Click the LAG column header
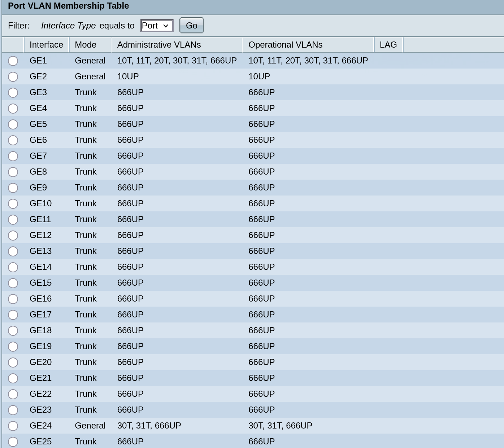This screenshot has height=448, width=504. pyautogui.click(x=388, y=45)
